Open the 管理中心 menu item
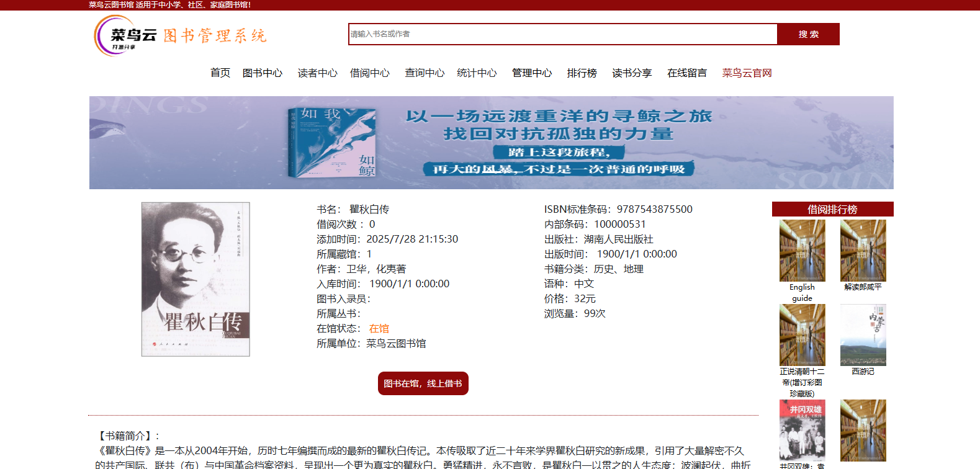Screen dimensions: 980x469 click(x=532, y=73)
